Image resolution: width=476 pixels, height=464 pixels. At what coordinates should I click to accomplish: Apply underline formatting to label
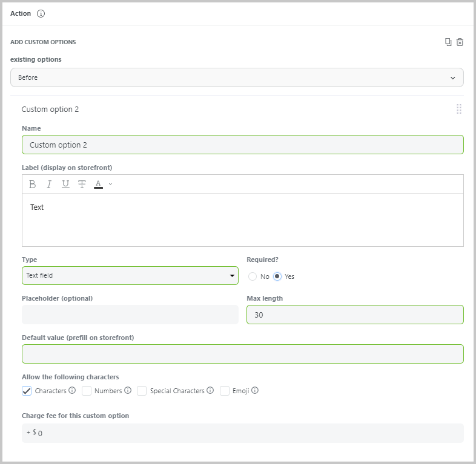[65, 184]
